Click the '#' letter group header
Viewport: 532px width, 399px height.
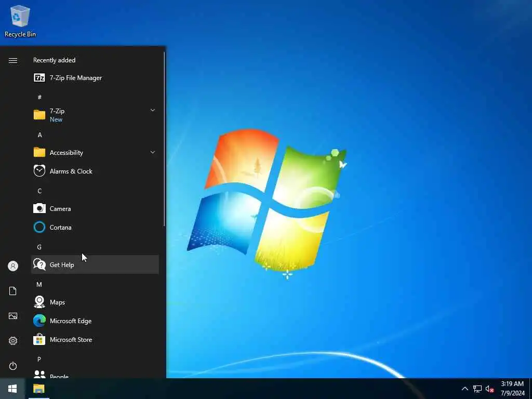coord(39,97)
